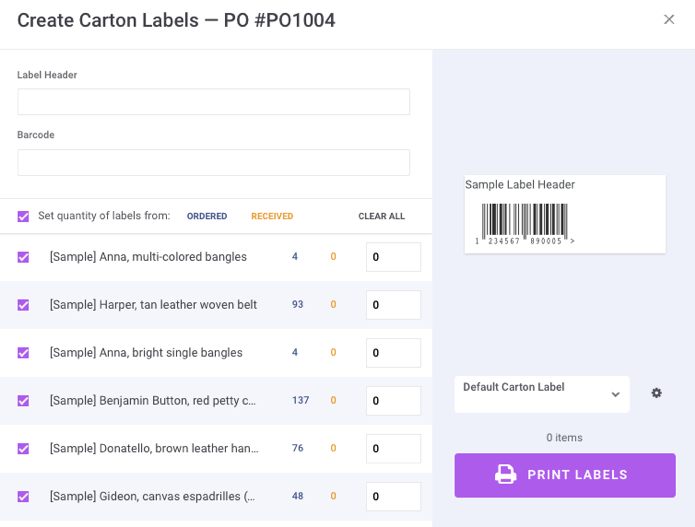The width and height of the screenshot is (695, 527).
Task: Set label quantities from ORDERED
Action: tap(207, 216)
